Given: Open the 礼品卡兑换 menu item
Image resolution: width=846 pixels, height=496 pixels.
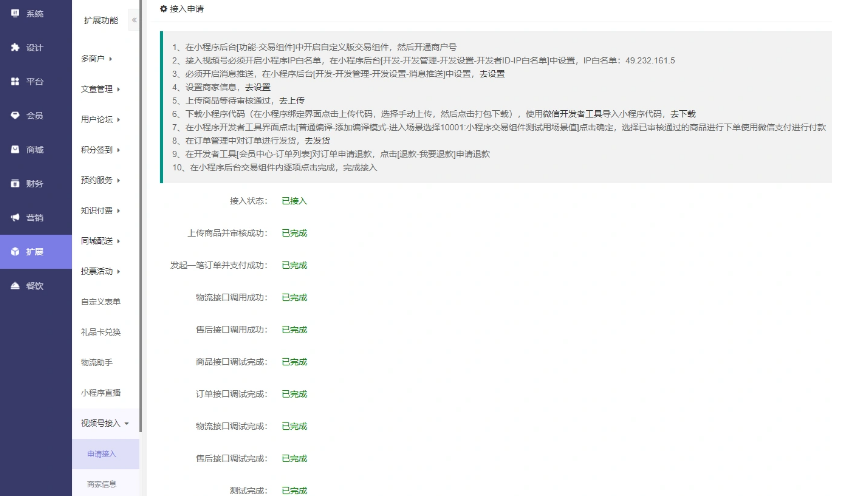Looking at the screenshot, I should click(x=101, y=332).
